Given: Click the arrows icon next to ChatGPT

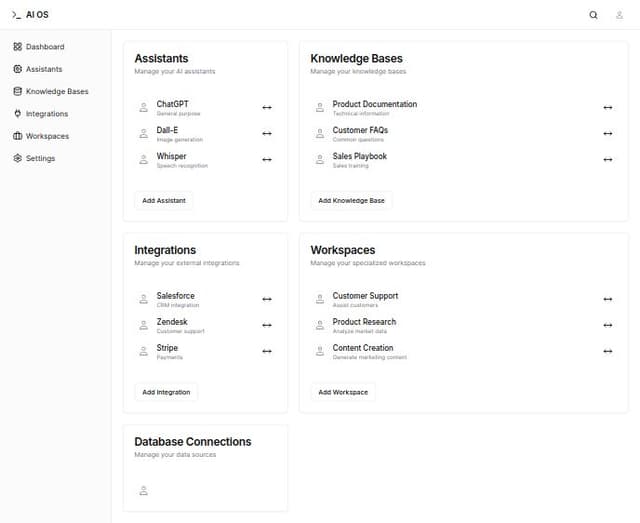Looking at the screenshot, I should pyautogui.click(x=267, y=107).
